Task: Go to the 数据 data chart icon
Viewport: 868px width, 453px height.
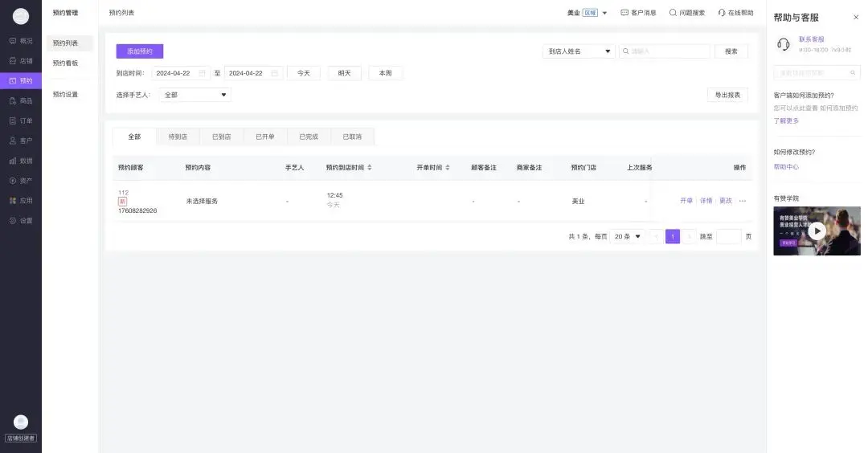Action: [x=13, y=161]
